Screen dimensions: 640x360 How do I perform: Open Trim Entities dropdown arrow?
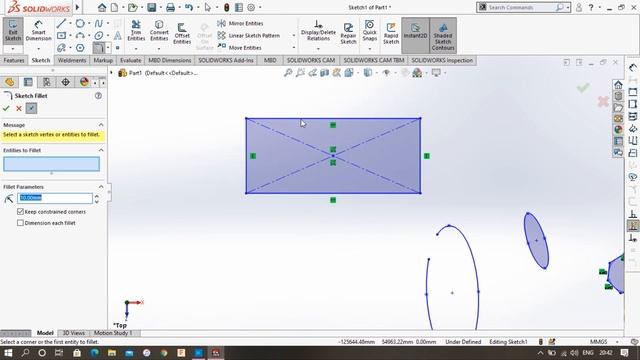136,49
